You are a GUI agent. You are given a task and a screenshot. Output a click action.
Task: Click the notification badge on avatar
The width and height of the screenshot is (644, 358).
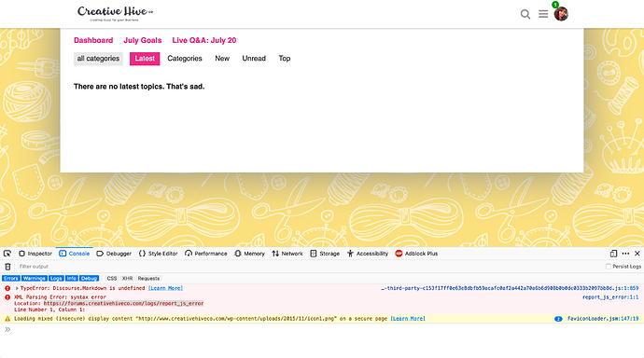555,5
